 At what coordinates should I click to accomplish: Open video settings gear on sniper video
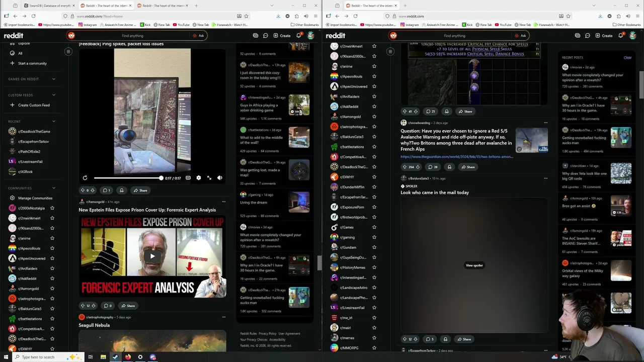point(199,178)
